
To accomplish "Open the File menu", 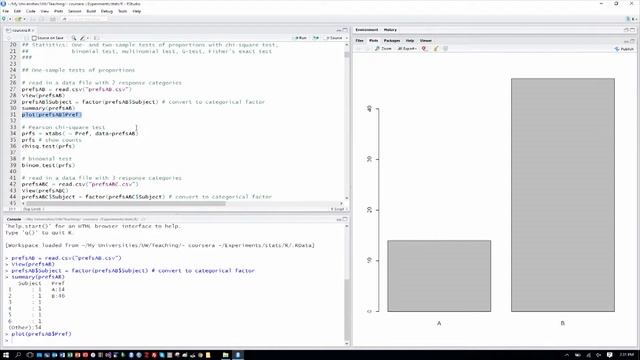I will 6,11.
